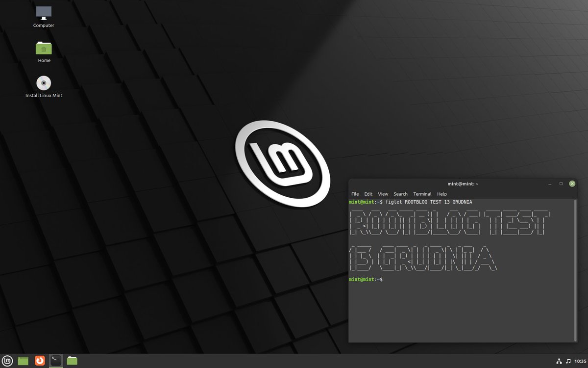Launch Firefox from the panel

(40, 361)
